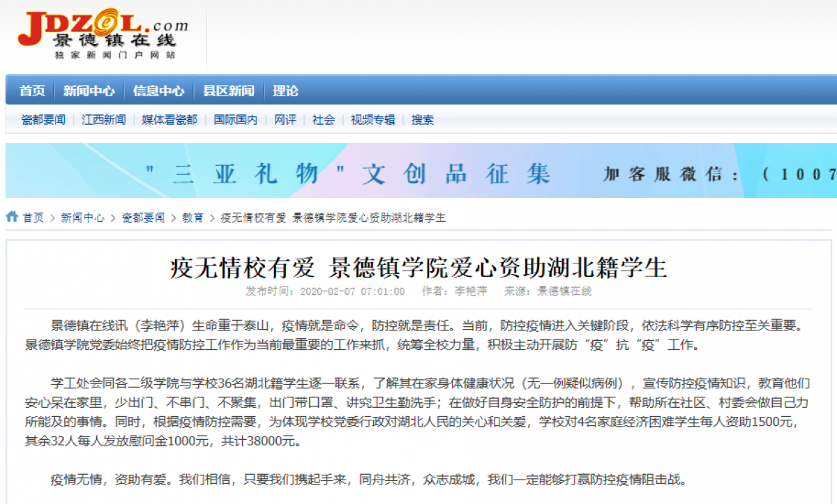Screen dimensions: 837x504
Task: Open the 县区新闻 main navigation tab
Action: pos(229,91)
